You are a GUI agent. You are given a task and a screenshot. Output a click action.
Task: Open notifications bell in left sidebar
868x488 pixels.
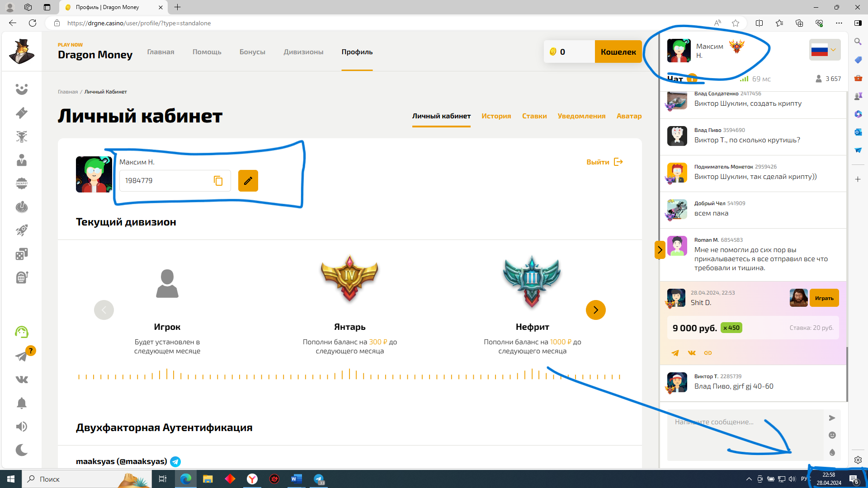tap(22, 403)
